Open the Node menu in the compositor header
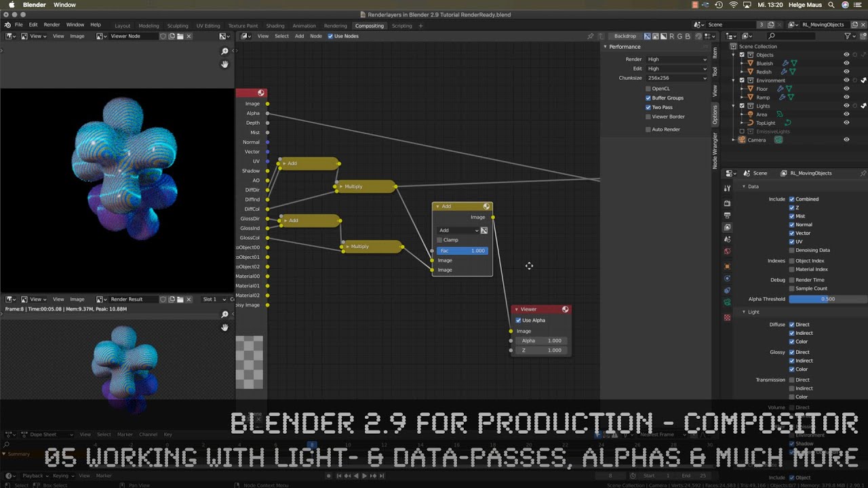Screen dimensions: 868x488 pos(316,36)
